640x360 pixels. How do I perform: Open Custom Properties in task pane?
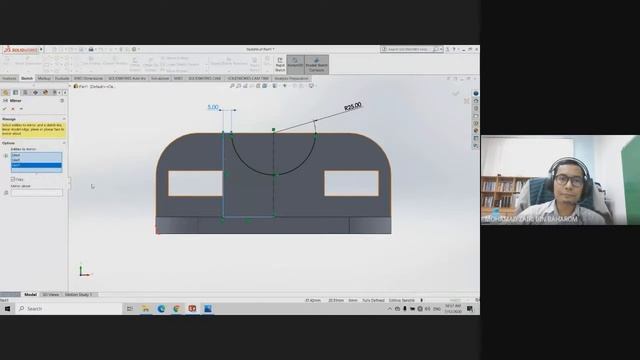click(x=476, y=138)
